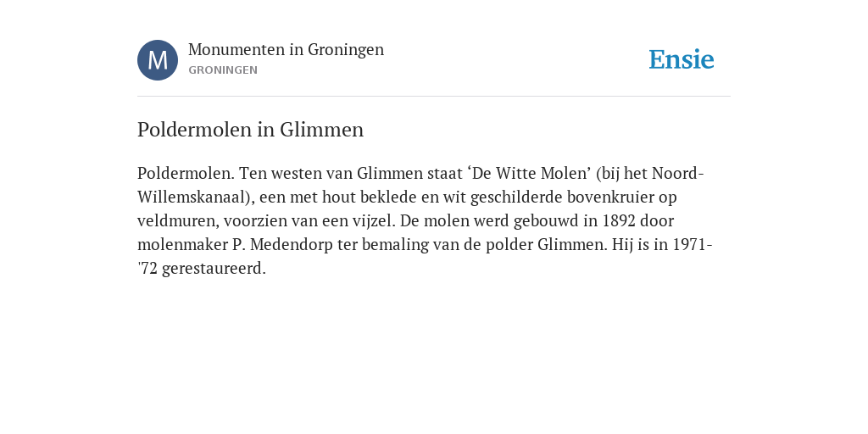The height and width of the screenshot is (434, 868).
Task: Click the Poldermolen in Glimmen heading
Action: (x=250, y=130)
